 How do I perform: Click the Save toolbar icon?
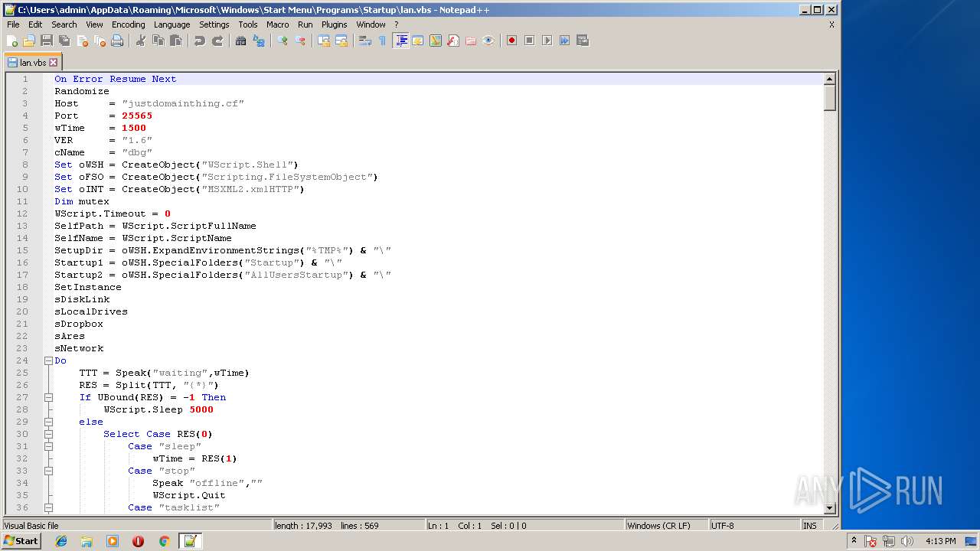click(47, 41)
